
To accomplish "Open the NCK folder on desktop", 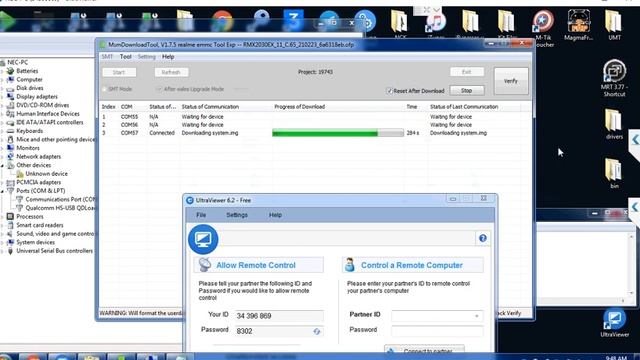I will click(400, 23).
